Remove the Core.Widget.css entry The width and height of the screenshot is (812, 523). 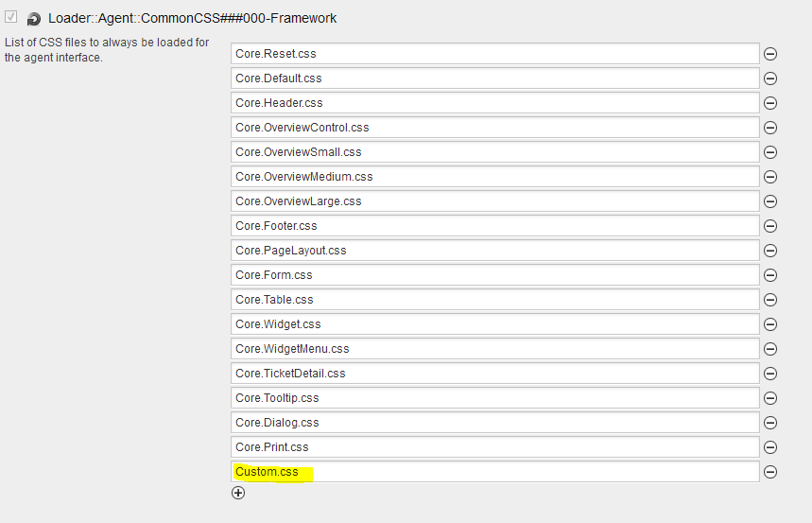click(770, 324)
